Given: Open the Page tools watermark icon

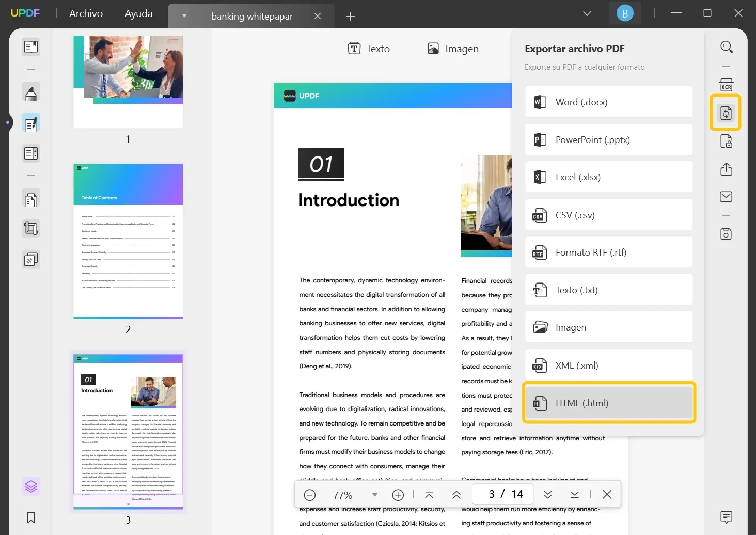Looking at the screenshot, I should point(31,259).
